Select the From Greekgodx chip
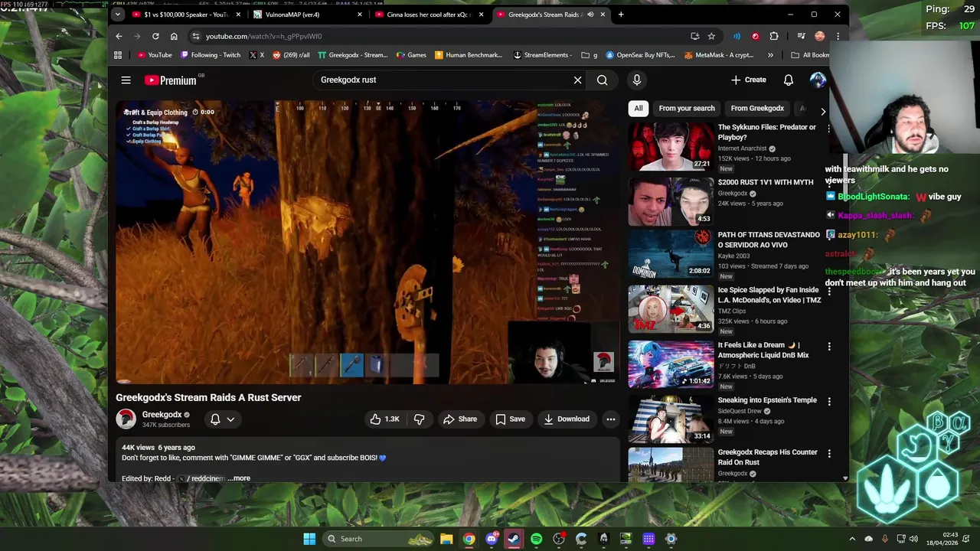 pos(757,108)
